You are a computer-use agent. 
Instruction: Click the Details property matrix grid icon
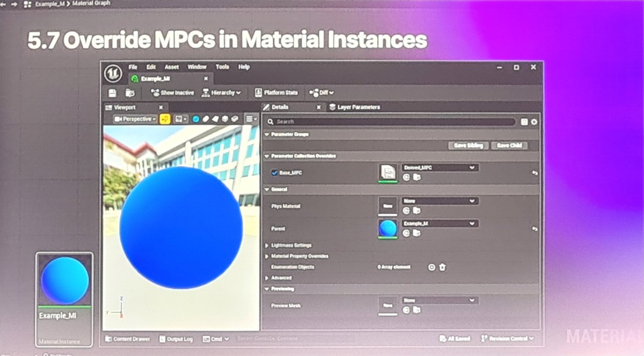coord(524,122)
